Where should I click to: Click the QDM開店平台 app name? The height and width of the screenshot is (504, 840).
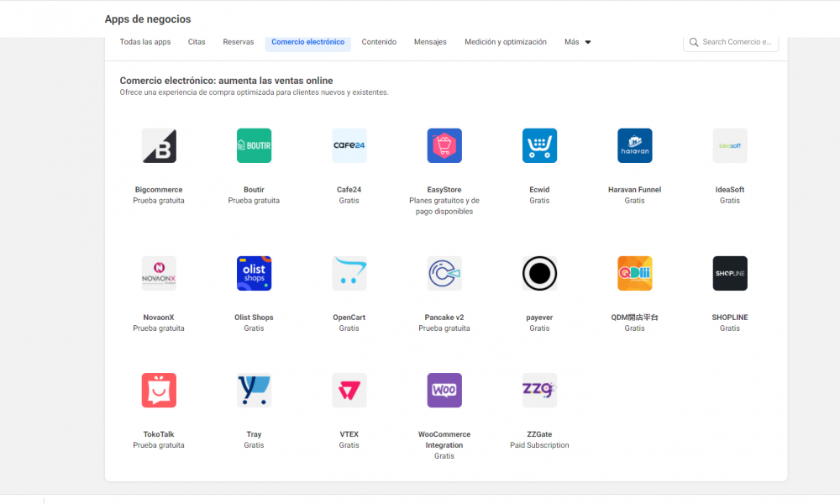click(635, 317)
